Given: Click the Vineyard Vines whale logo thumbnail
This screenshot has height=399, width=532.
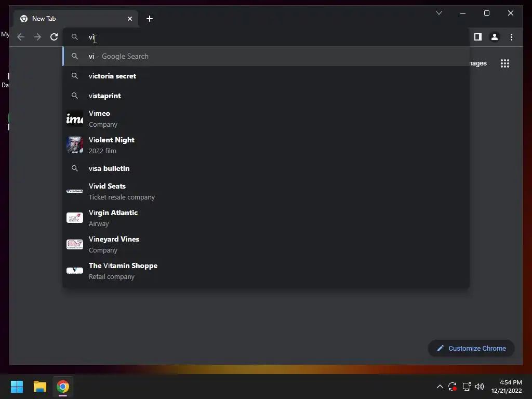Looking at the screenshot, I should click(x=75, y=244).
